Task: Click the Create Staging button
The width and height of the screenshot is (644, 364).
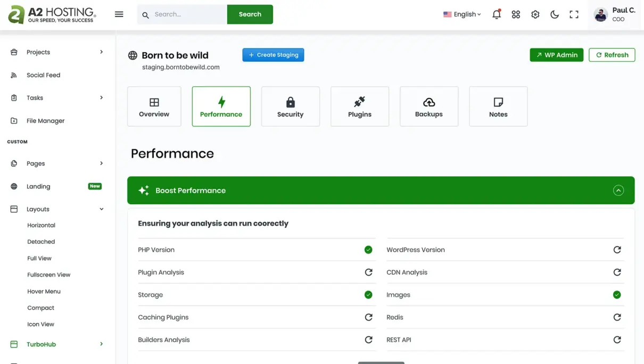Action: pos(273,55)
